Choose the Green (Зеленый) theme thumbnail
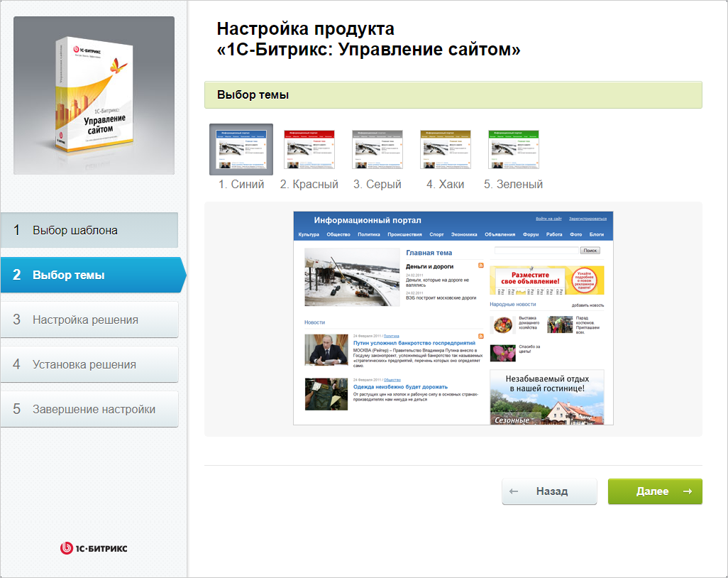728x578 pixels. click(x=513, y=149)
